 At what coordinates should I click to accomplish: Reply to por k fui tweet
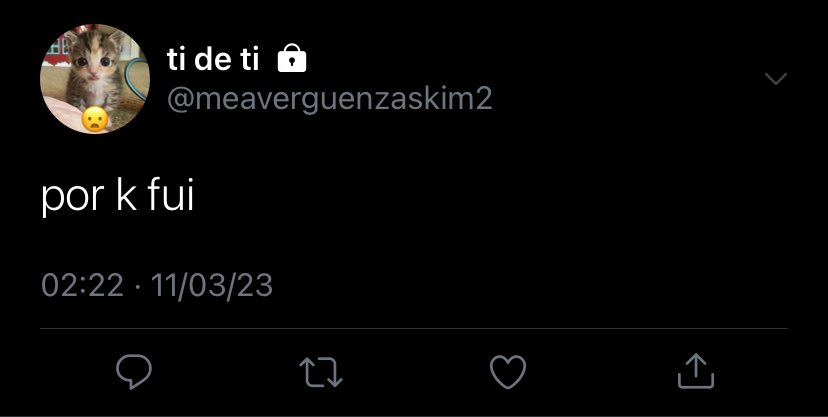134,372
